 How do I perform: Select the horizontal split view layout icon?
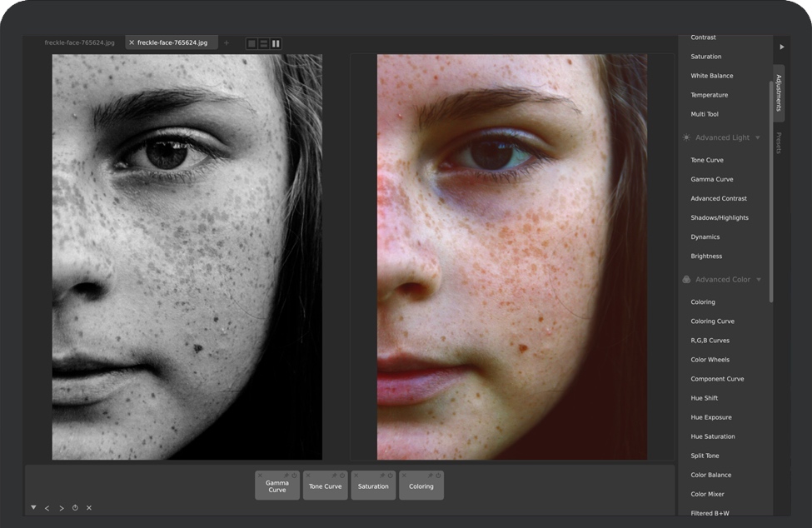263,43
